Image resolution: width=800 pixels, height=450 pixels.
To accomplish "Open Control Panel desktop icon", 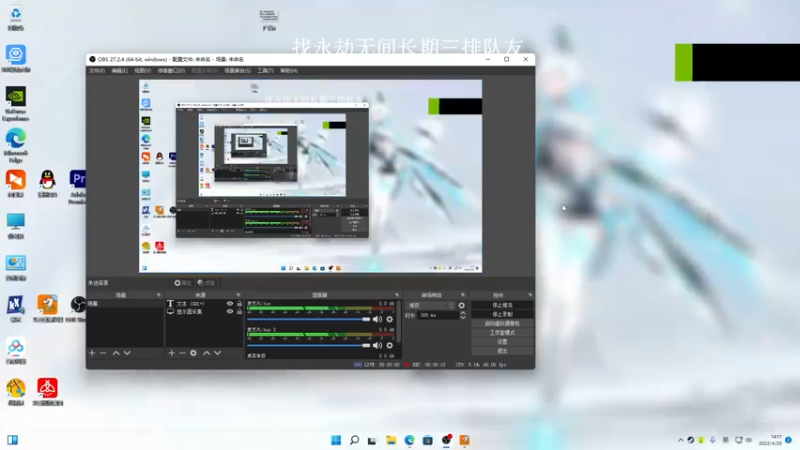I will coord(16,267).
